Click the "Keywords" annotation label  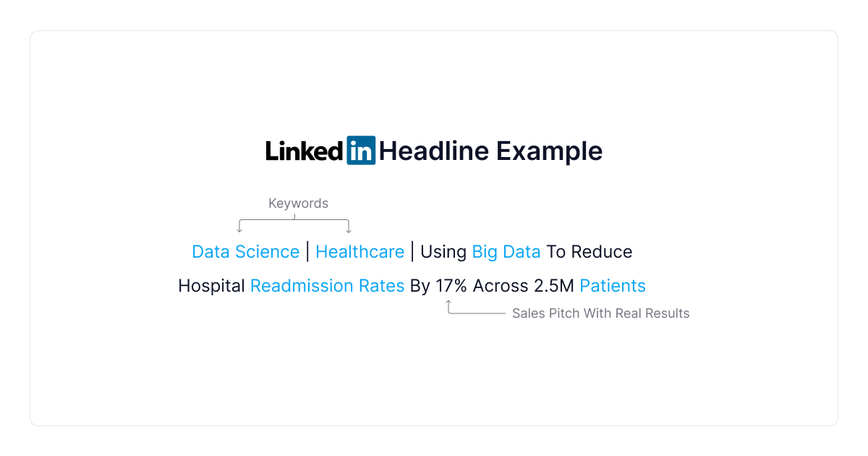pos(298,203)
